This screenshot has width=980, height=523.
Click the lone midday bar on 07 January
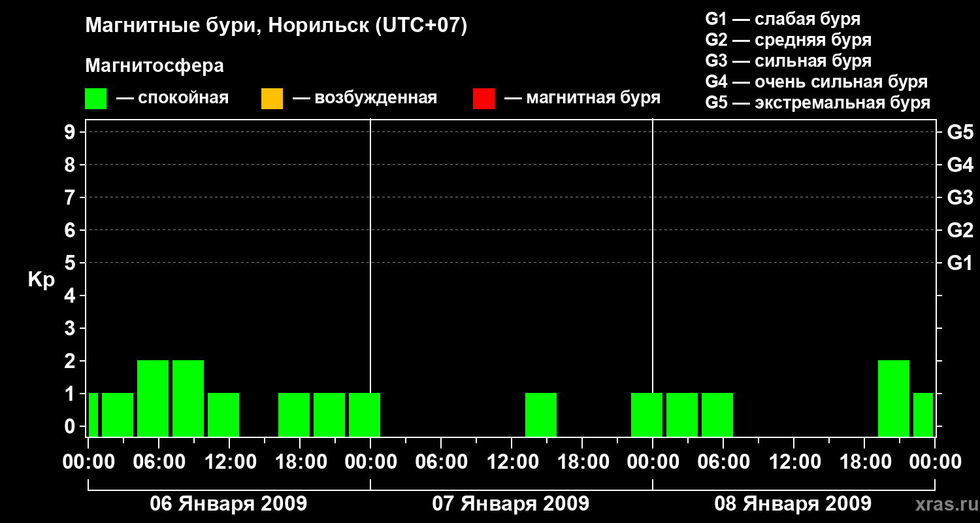541,414
